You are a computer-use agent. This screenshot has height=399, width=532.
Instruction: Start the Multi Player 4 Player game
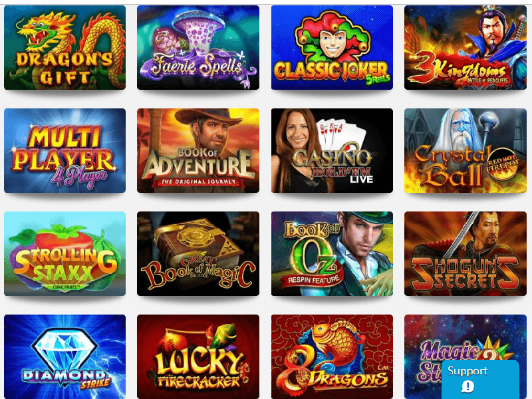65,151
